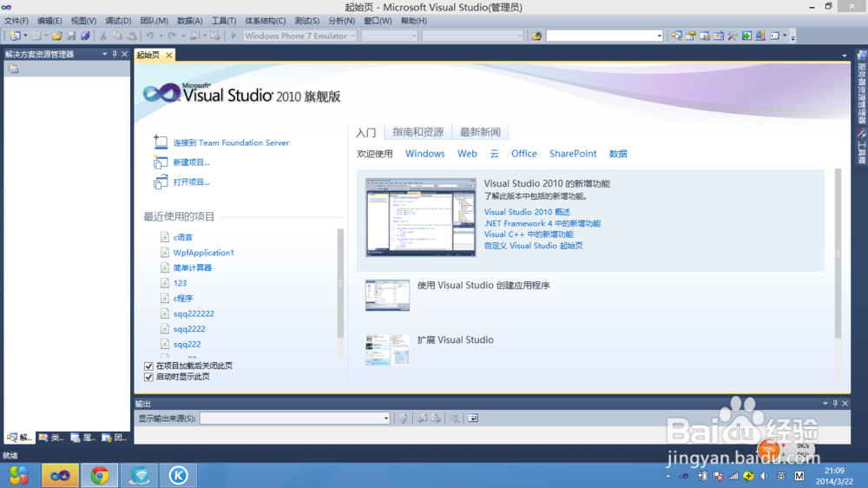
Task: Open the Office category link
Action: tap(523, 154)
